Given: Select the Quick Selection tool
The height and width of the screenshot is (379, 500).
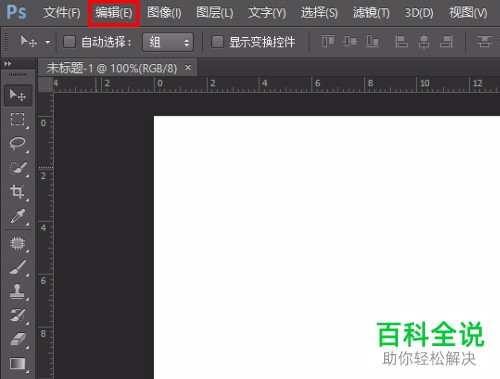Looking at the screenshot, I should click(18, 168).
